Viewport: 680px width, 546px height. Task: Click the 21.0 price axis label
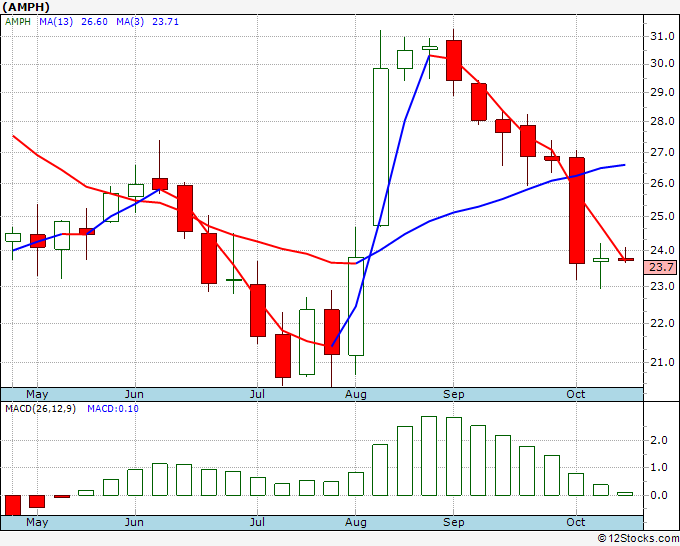[662, 362]
